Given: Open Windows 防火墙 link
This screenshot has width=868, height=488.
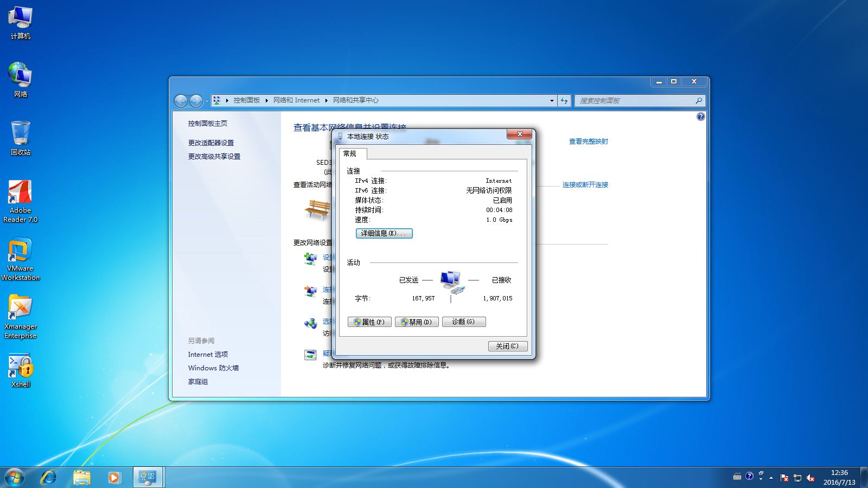Looking at the screenshot, I should tap(213, 368).
